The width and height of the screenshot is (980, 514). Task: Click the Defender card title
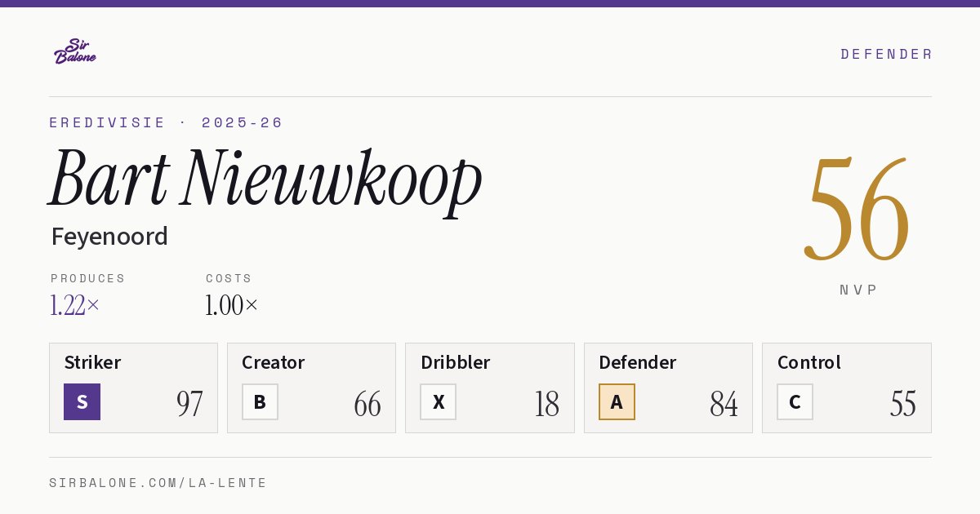(637, 362)
